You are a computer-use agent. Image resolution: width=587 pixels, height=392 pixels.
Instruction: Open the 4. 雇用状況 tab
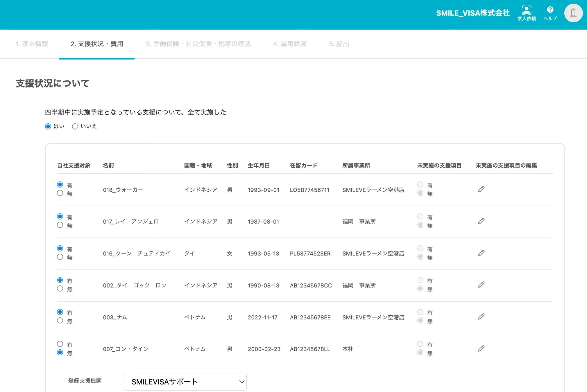(x=290, y=44)
